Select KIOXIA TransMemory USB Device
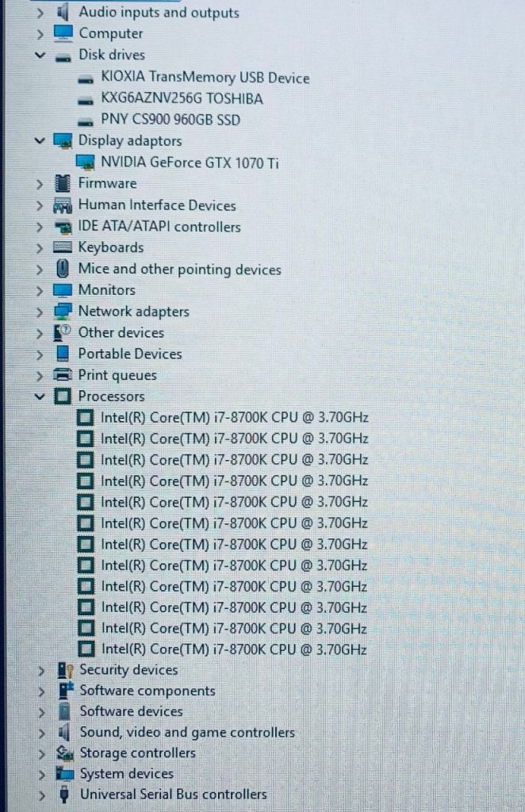The width and height of the screenshot is (525, 812). [x=205, y=78]
